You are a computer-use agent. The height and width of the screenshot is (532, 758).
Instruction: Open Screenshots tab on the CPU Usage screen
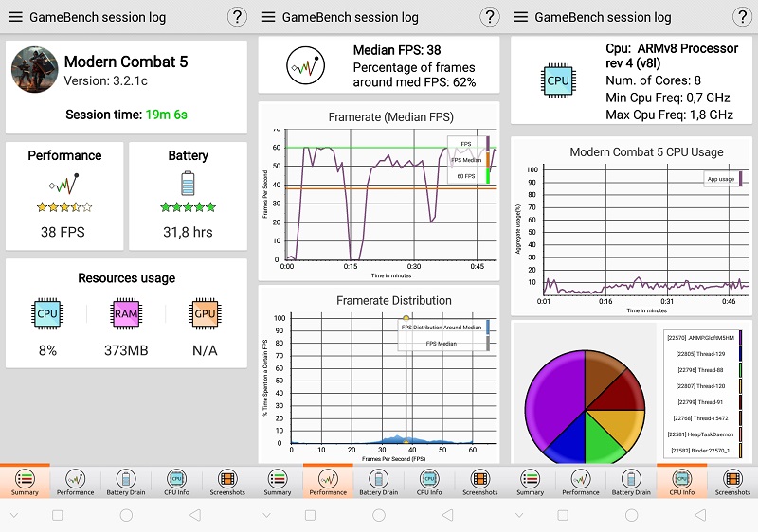click(x=732, y=482)
